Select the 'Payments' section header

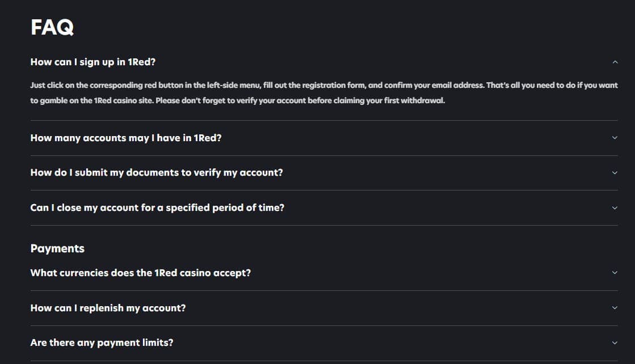57,248
